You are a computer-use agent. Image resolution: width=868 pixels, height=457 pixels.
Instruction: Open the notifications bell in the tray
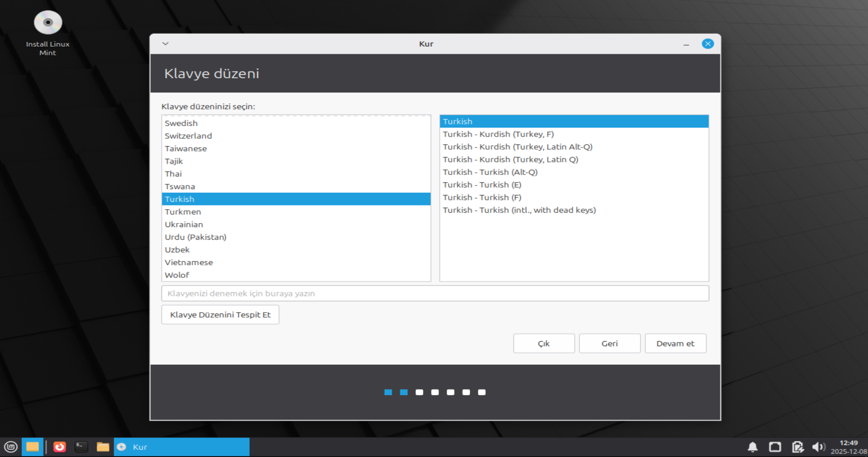(x=753, y=447)
